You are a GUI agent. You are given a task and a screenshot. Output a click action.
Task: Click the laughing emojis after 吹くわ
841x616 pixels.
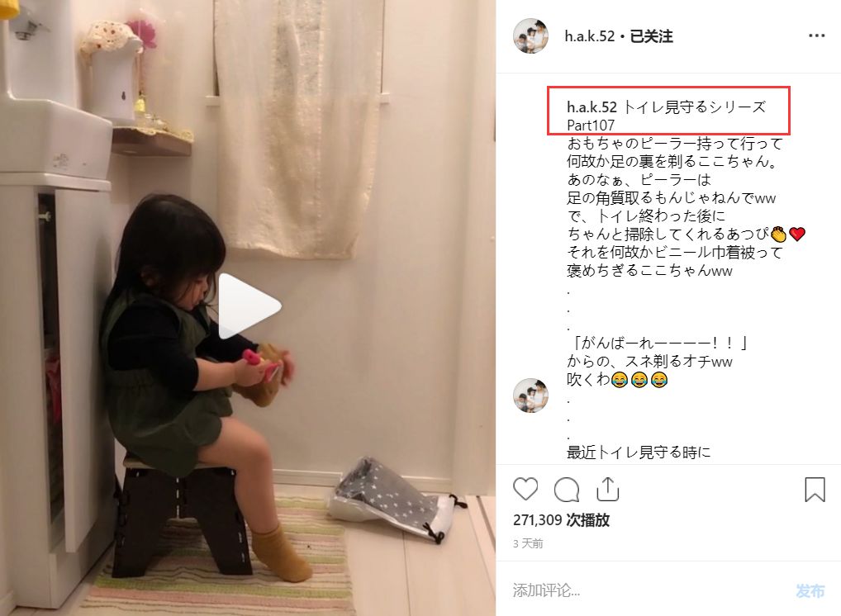pos(639,380)
